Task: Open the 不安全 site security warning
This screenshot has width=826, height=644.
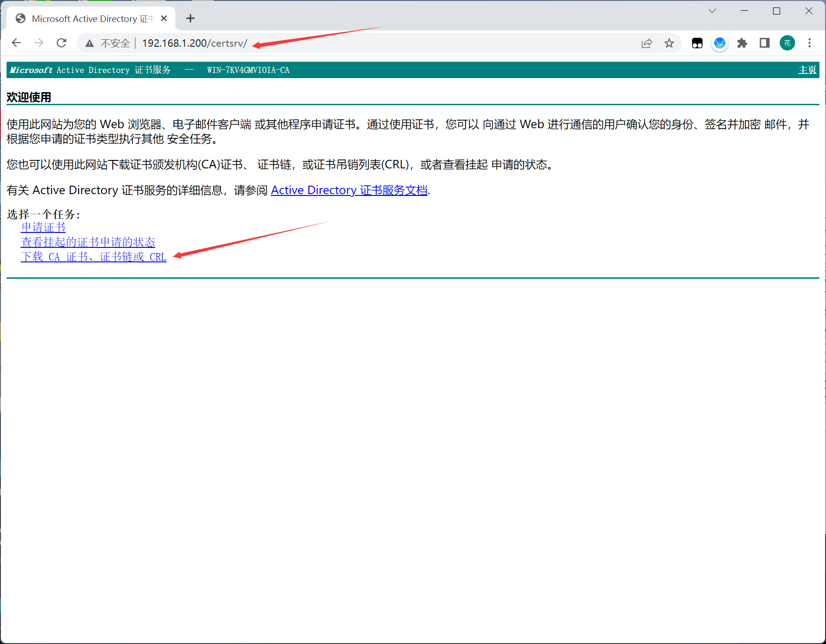Action: pos(107,43)
